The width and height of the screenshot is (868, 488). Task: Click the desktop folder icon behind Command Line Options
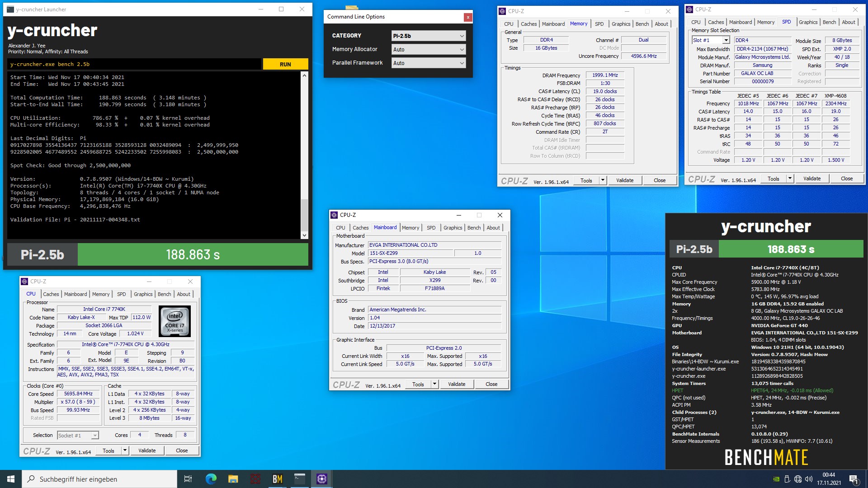352,7
